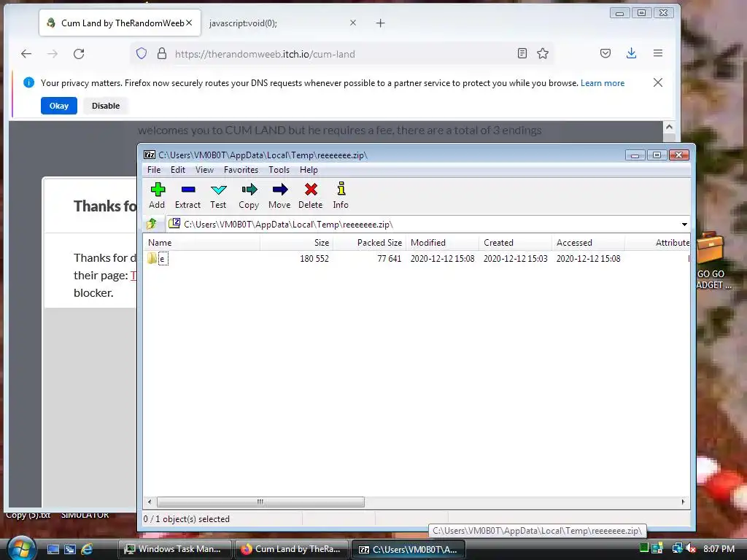The height and width of the screenshot is (560, 747).
Task: Open the Help menu in 7-Zip
Action: (x=309, y=170)
